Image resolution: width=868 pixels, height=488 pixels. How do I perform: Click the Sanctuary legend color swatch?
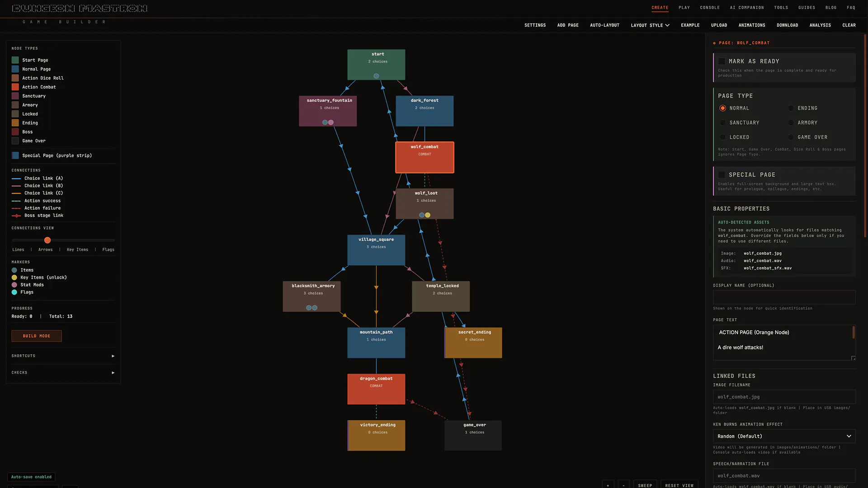coord(15,96)
